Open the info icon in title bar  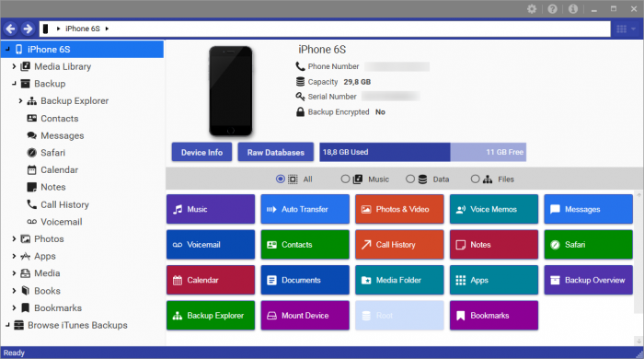click(x=573, y=9)
